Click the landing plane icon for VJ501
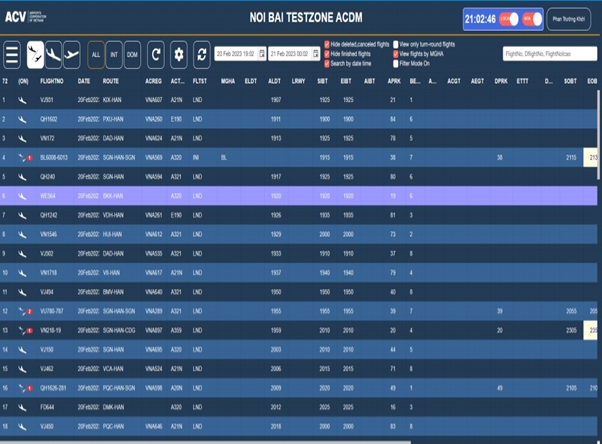The height and width of the screenshot is (444, 602). click(x=22, y=100)
